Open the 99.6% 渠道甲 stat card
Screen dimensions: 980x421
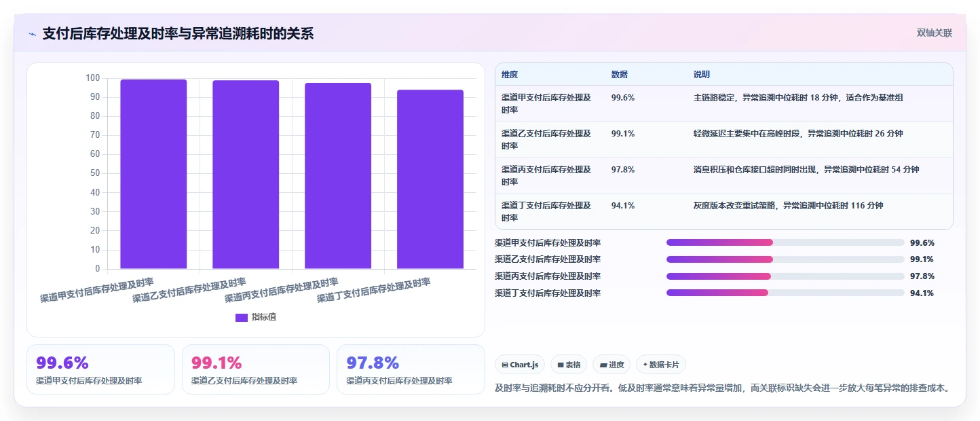point(100,369)
